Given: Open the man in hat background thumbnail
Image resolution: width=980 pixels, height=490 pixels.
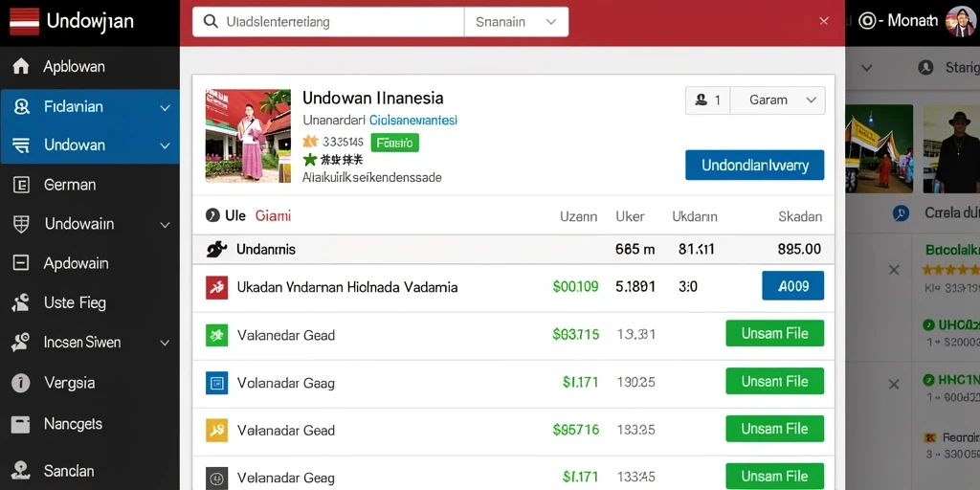Looking at the screenshot, I should pos(951,148).
